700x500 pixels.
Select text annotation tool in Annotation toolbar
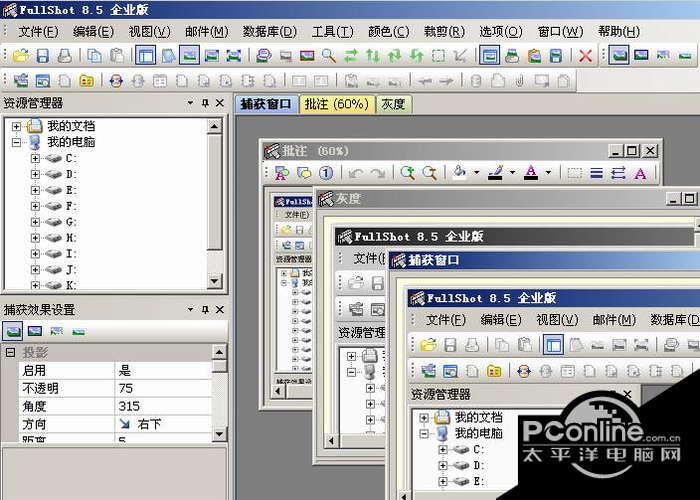click(281, 173)
